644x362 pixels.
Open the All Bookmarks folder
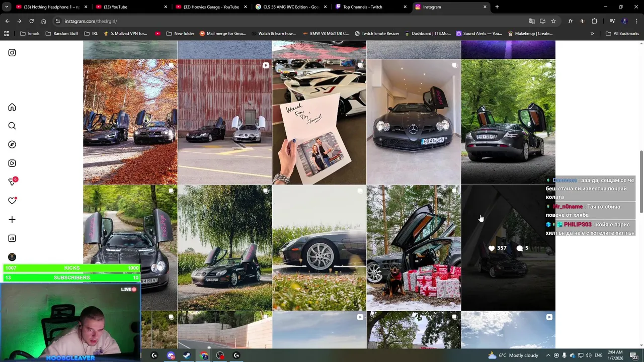coord(622,34)
